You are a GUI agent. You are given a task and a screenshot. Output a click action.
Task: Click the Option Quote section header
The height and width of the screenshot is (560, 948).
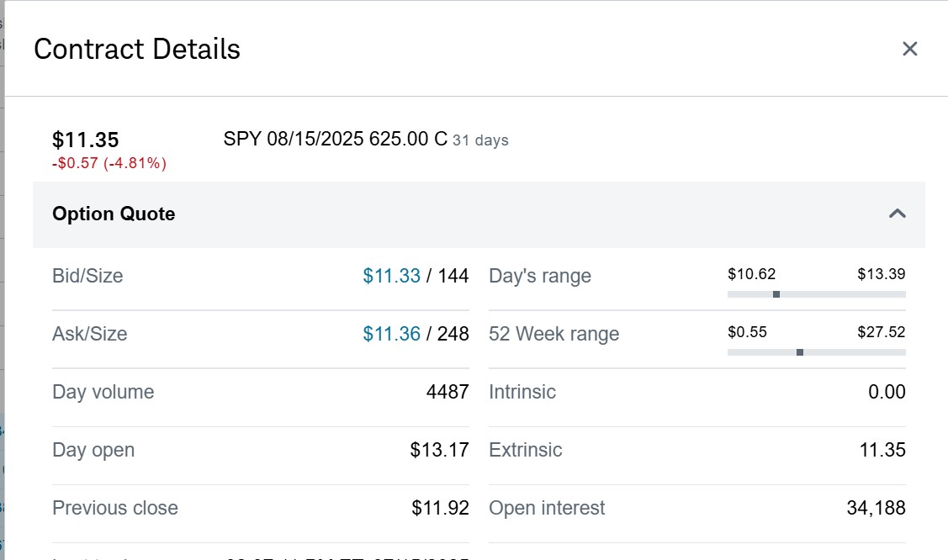click(114, 214)
